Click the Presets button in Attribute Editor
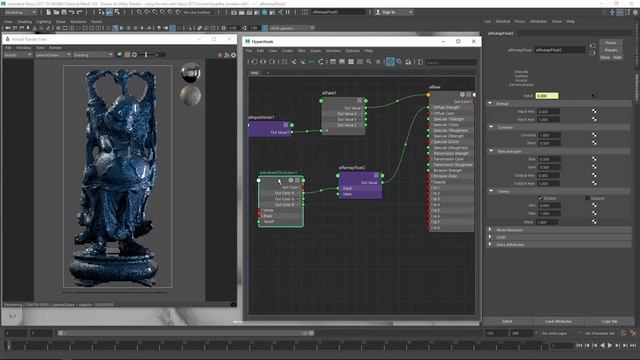Viewport: 640px width, 360px height. tap(611, 50)
